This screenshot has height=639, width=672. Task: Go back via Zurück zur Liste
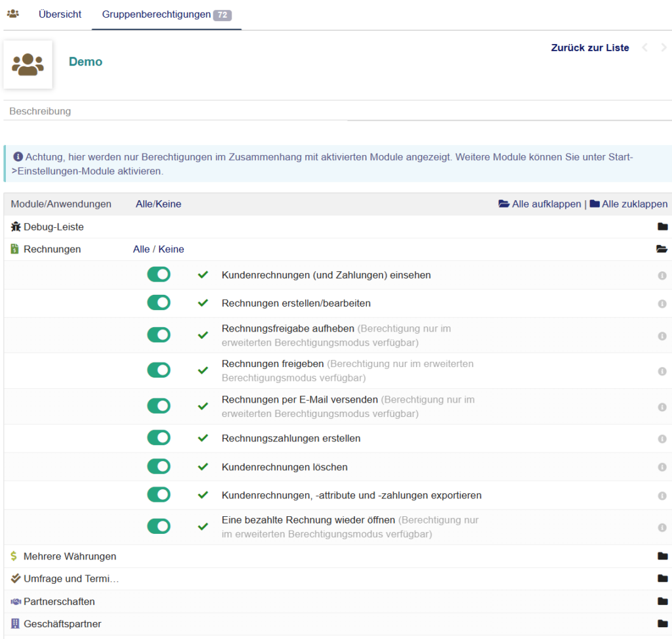pos(589,47)
